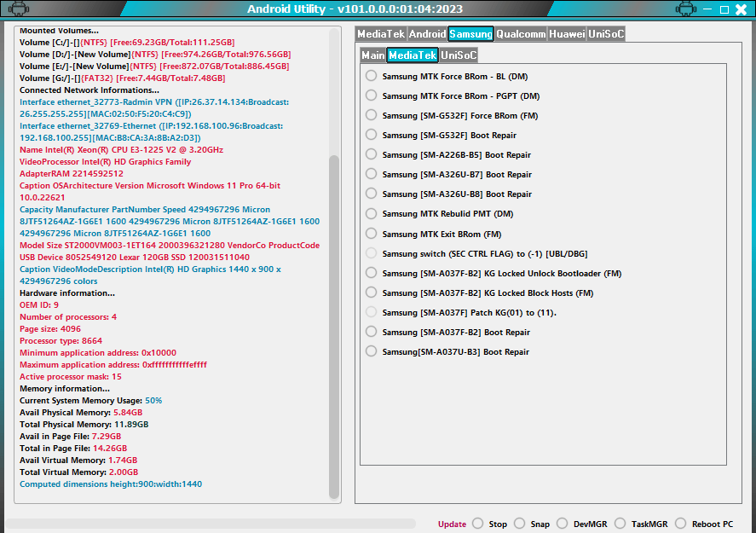The height and width of the screenshot is (533, 756).
Task: Switch to the Main sub-tab
Action: click(373, 54)
